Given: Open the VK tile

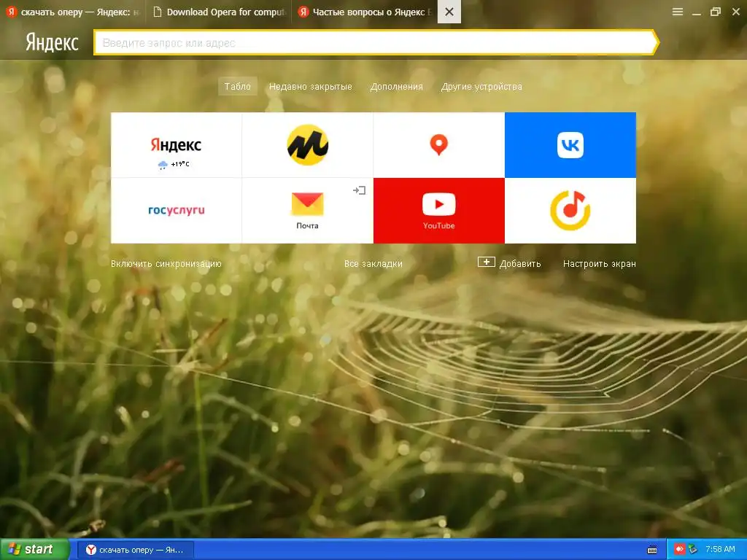Looking at the screenshot, I should (570, 145).
